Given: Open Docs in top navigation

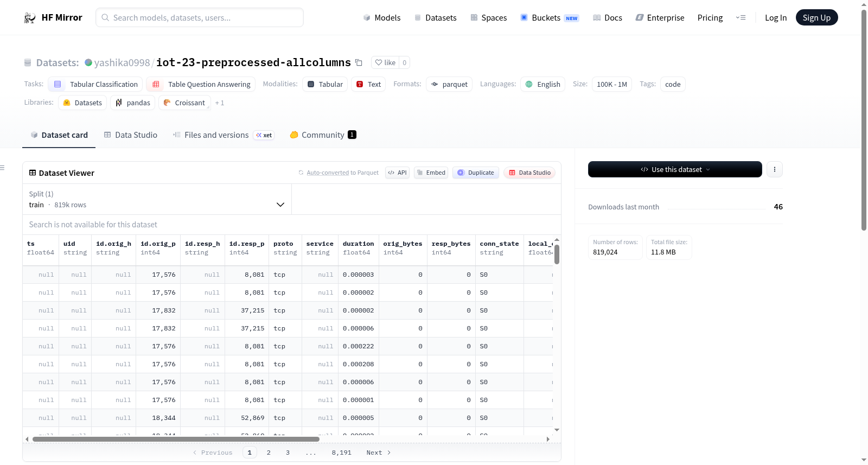Looking at the screenshot, I should click(607, 18).
